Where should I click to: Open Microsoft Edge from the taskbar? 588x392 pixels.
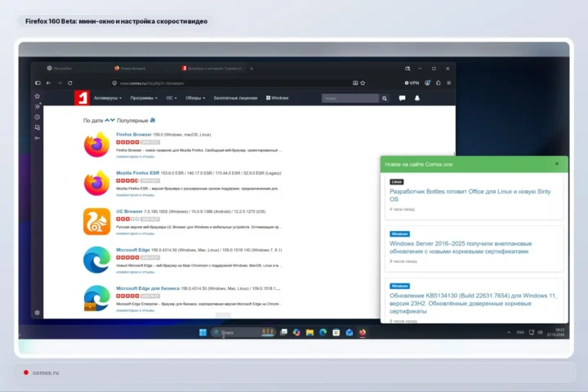pos(323,332)
